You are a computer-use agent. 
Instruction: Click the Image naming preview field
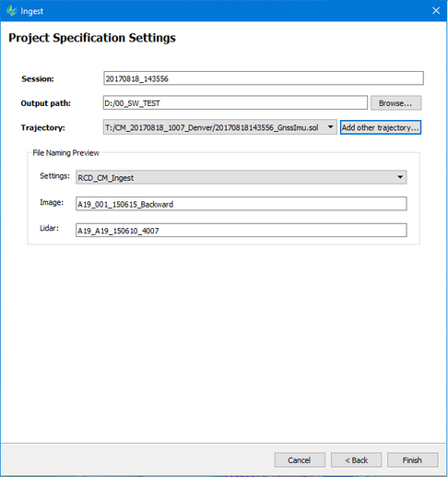point(242,204)
